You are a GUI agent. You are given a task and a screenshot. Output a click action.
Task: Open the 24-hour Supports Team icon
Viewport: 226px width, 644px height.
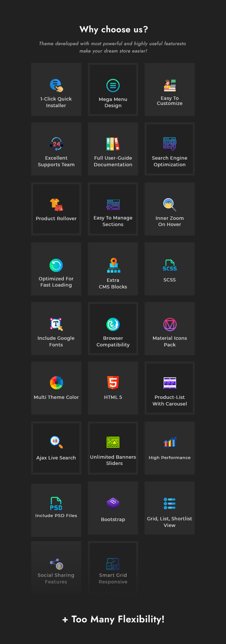pyautogui.click(x=56, y=144)
